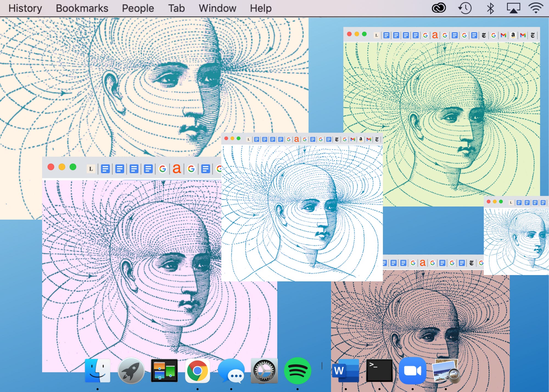
Task: Open the AirPlay display menu icon
Action: click(513, 8)
